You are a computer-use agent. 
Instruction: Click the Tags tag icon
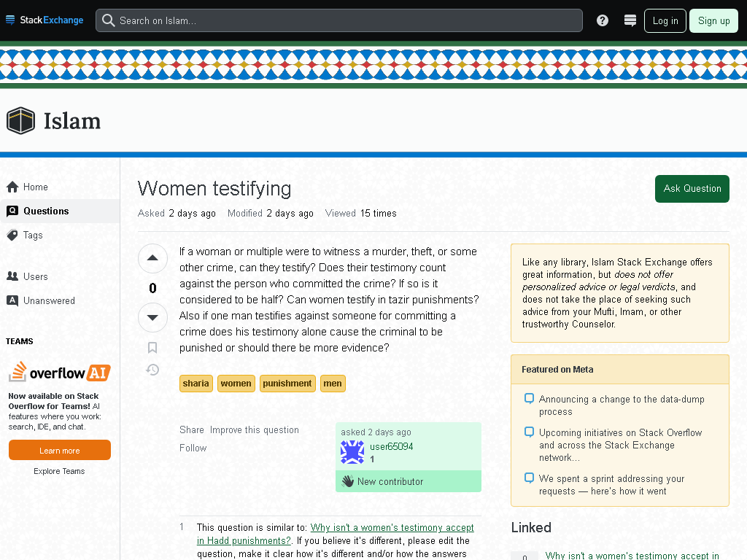pyautogui.click(x=12, y=235)
